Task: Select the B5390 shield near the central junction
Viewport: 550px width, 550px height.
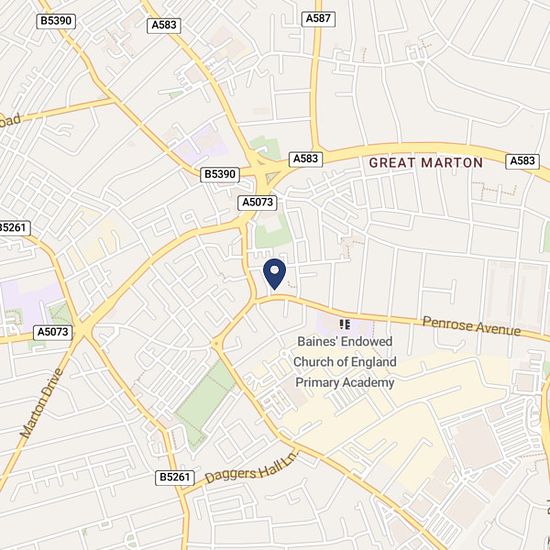Action: pyautogui.click(x=220, y=174)
